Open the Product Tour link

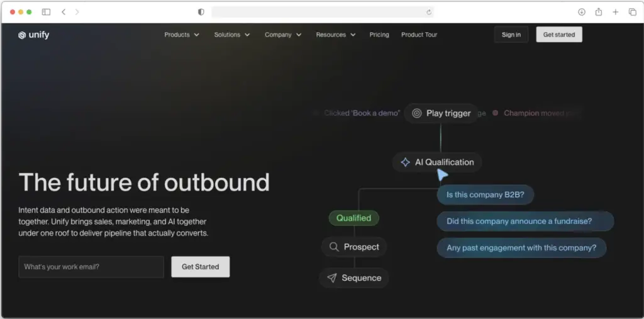click(x=419, y=35)
